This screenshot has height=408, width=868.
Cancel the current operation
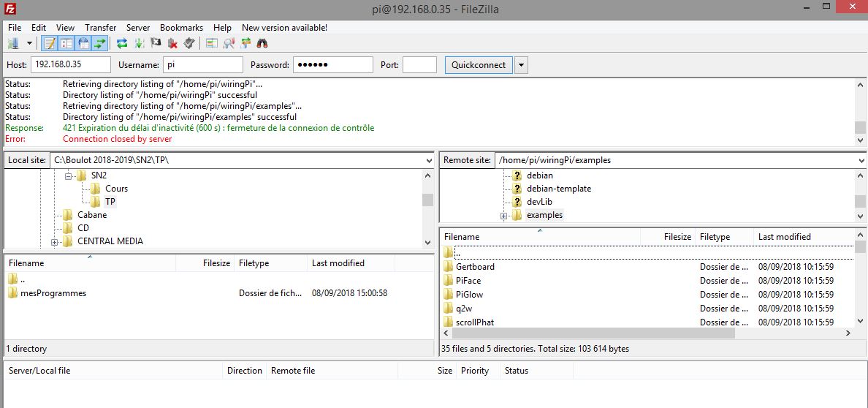(x=156, y=43)
